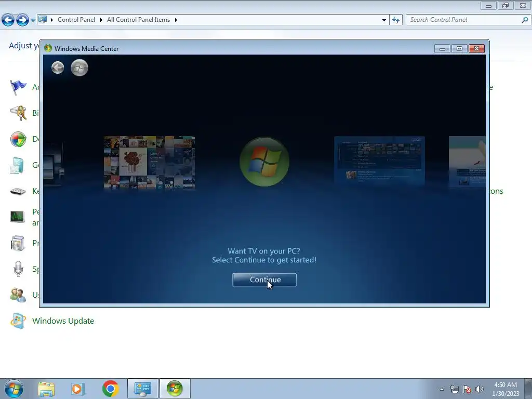Click the central Windows Media Center orb

pos(264,162)
